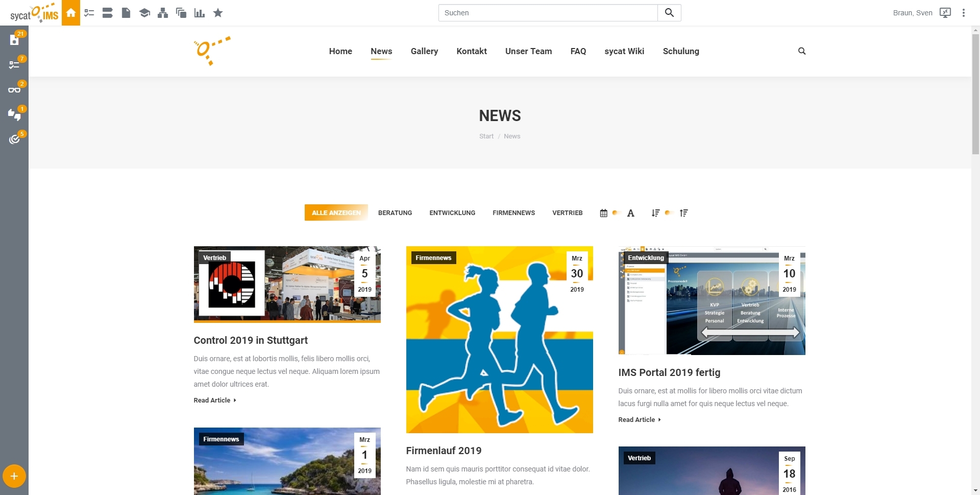Open the three-dot menu in the top bar
The image size is (980, 495).
click(x=964, y=13)
